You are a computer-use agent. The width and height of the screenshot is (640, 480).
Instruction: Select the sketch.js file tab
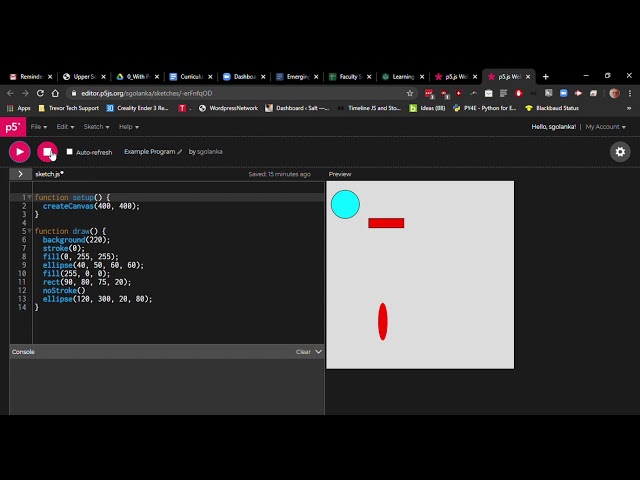49,174
